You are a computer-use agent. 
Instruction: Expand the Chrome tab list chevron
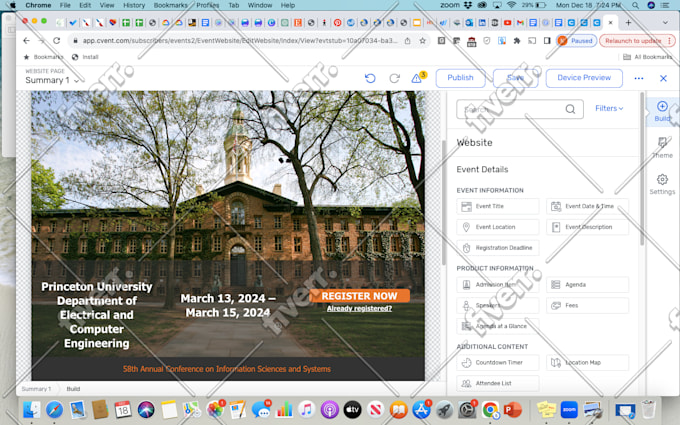pos(665,23)
